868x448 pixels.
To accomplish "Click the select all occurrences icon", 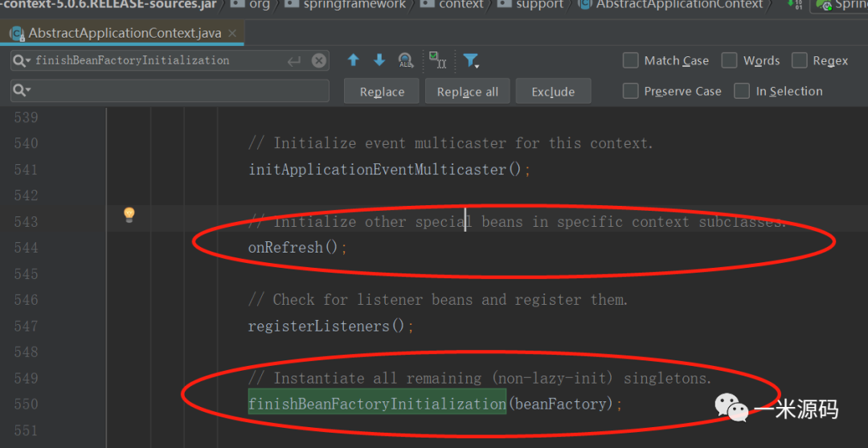I will click(438, 60).
